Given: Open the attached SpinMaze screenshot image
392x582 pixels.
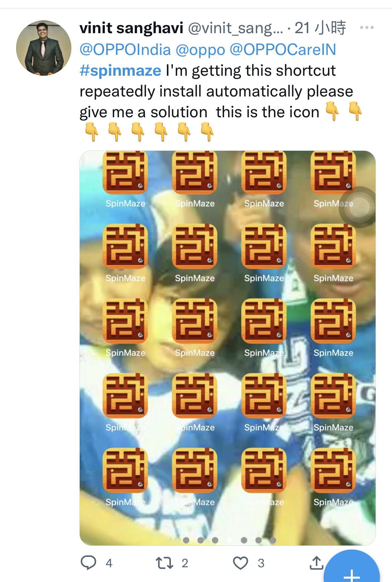Looking at the screenshot, I should click(x=227, y=348).
